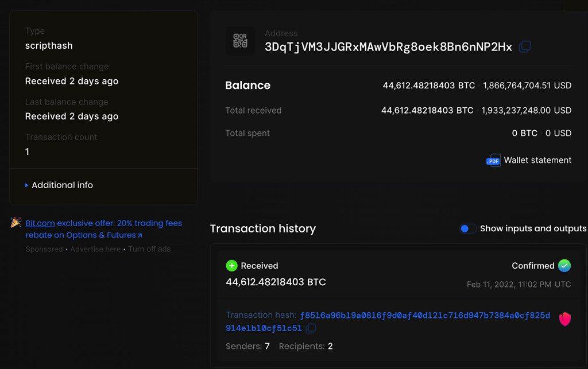Click the PDF icon next to Wallet statement
588x369 pixels.
point(493,161)
